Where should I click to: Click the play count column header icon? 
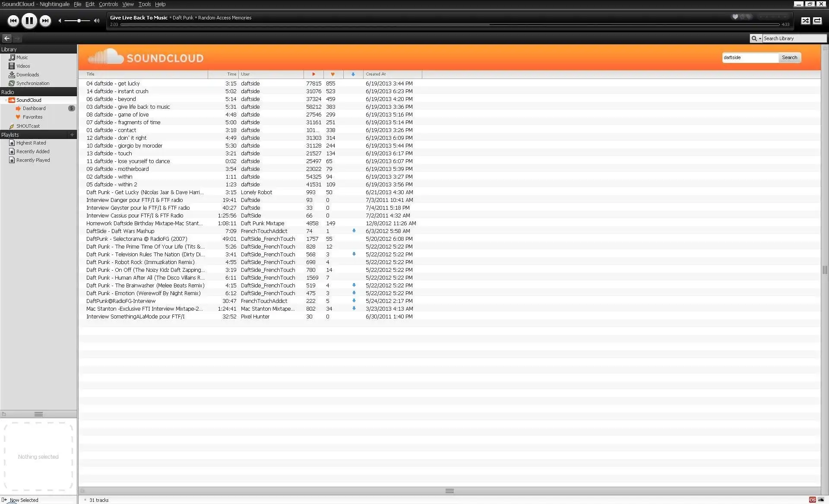313,74
